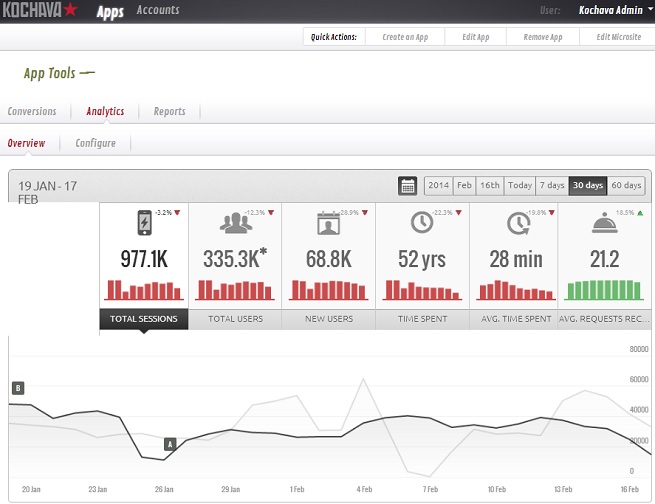This screenshot has height=504, width=655.
Task: Open the calendar date picker icon
Action: (407, 185)
